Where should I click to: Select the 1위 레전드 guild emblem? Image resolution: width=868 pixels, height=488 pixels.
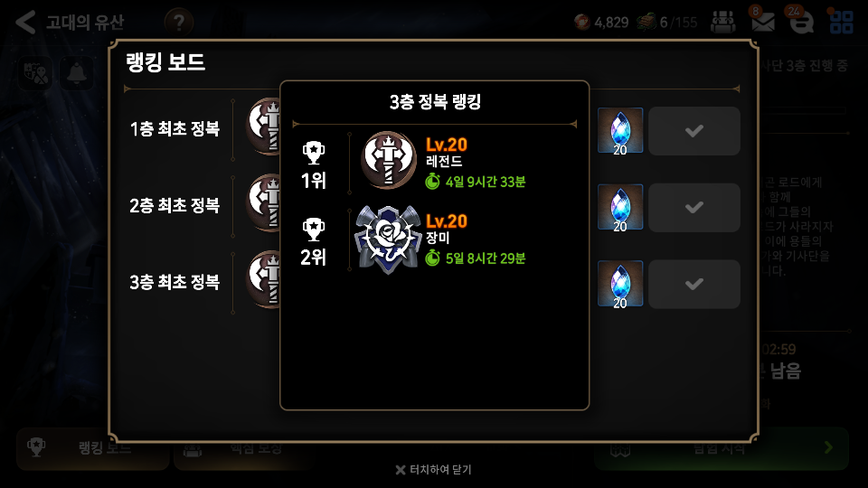388,160
